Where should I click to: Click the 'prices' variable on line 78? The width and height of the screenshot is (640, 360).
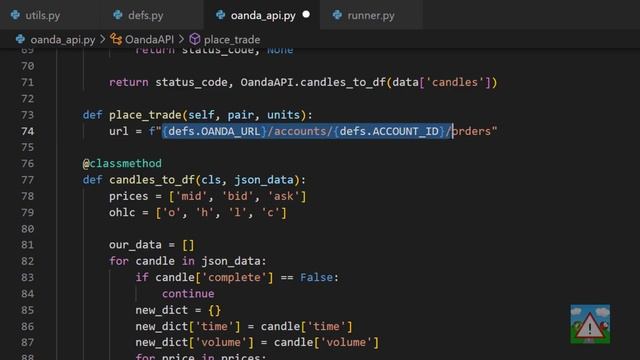[129, 196]
